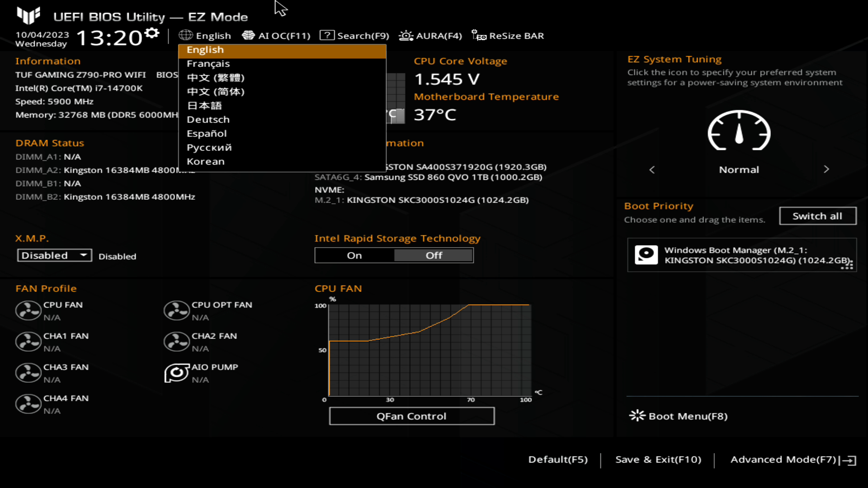868x488 pixels.
Task: Select Русский from language list
Action: [x=282, y=148]
